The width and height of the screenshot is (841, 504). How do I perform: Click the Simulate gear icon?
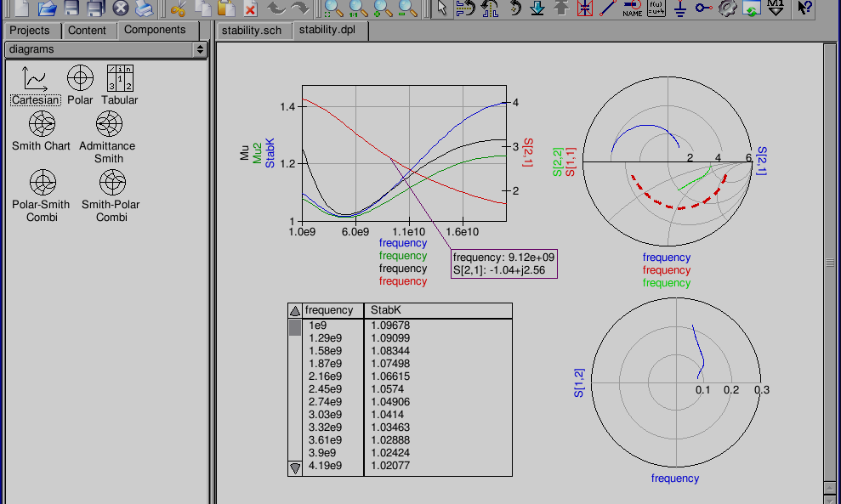click(x=727, y=8)
